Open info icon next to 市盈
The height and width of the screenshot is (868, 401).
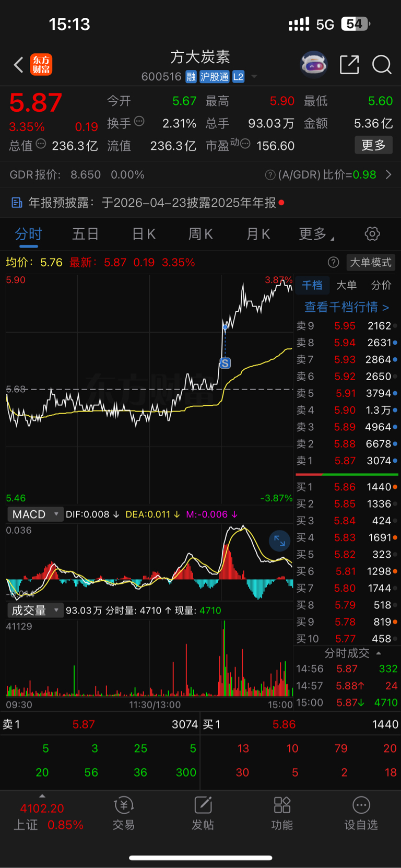245,144
